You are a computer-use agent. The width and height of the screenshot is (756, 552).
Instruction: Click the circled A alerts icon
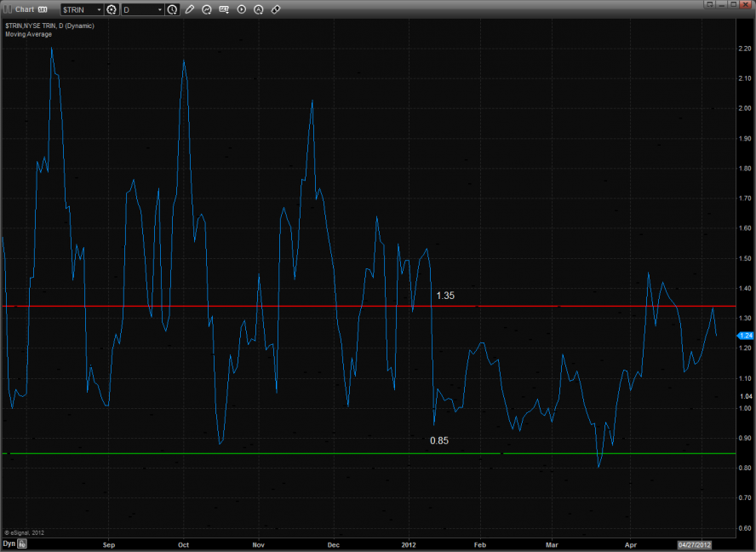(x=259, y=9)
